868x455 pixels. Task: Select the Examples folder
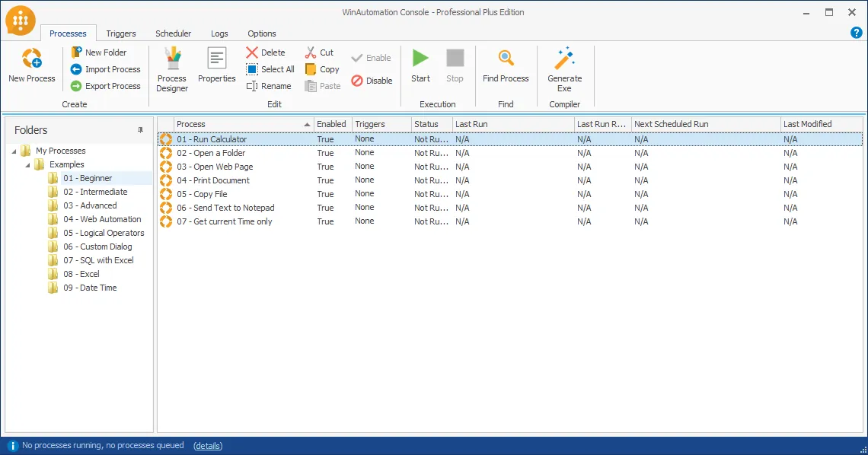pos(66,165)
